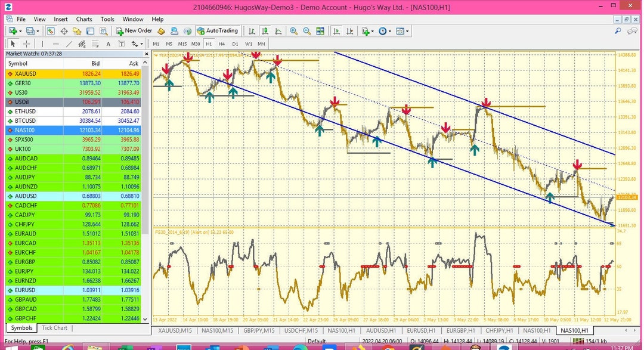
Task: Select the Horizontal Line drawing tool
Action: [x=55, y=44]
